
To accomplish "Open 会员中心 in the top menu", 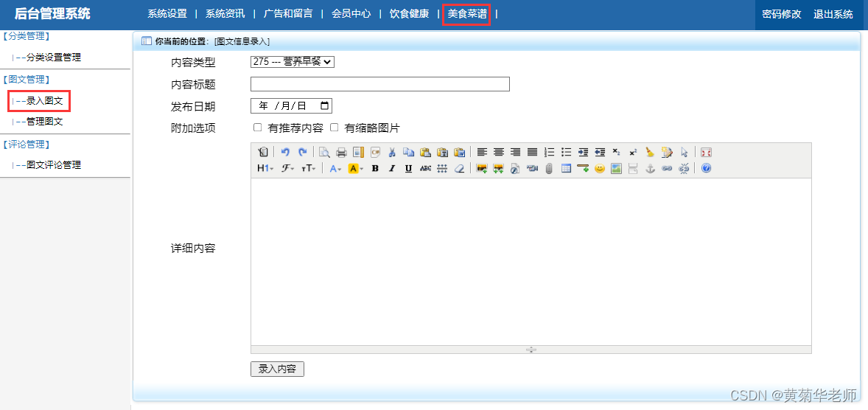I will 351,14.
